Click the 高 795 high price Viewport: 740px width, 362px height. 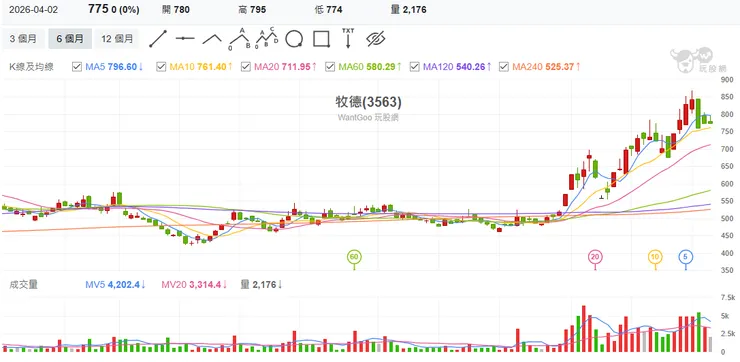pos(252,10)
